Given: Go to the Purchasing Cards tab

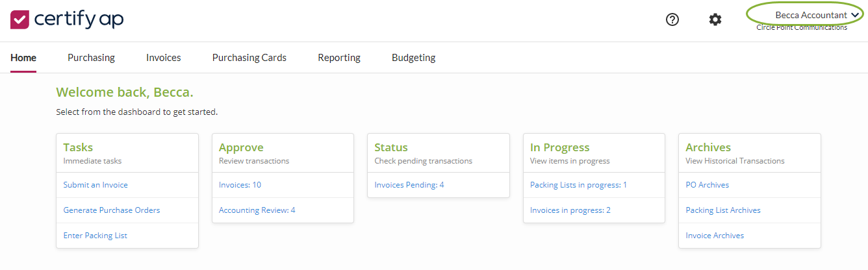Looking at the screenshot, I should pos(249,58).
